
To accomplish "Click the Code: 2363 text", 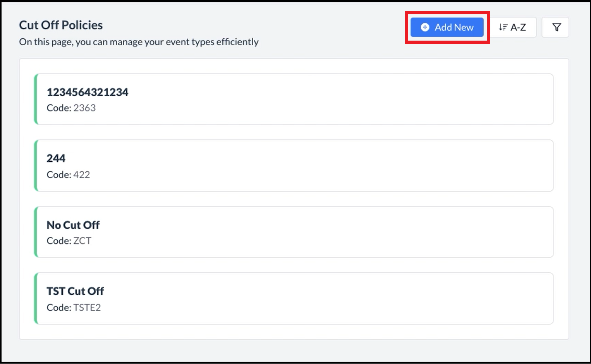I will [71, 108].
